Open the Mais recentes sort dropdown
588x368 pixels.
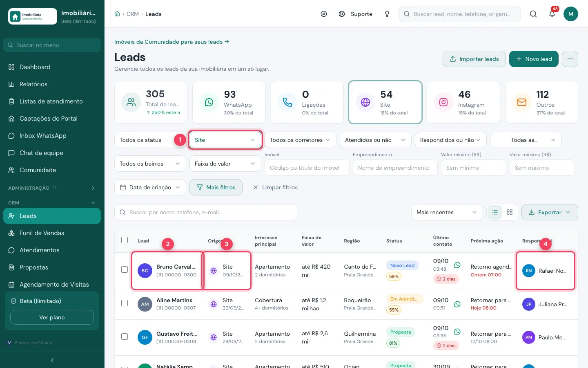(x=447, y=212)
